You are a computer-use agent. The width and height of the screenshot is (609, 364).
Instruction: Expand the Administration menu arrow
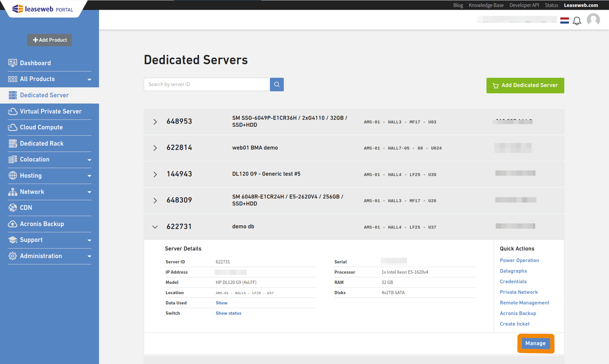click(x=89, y=256)
